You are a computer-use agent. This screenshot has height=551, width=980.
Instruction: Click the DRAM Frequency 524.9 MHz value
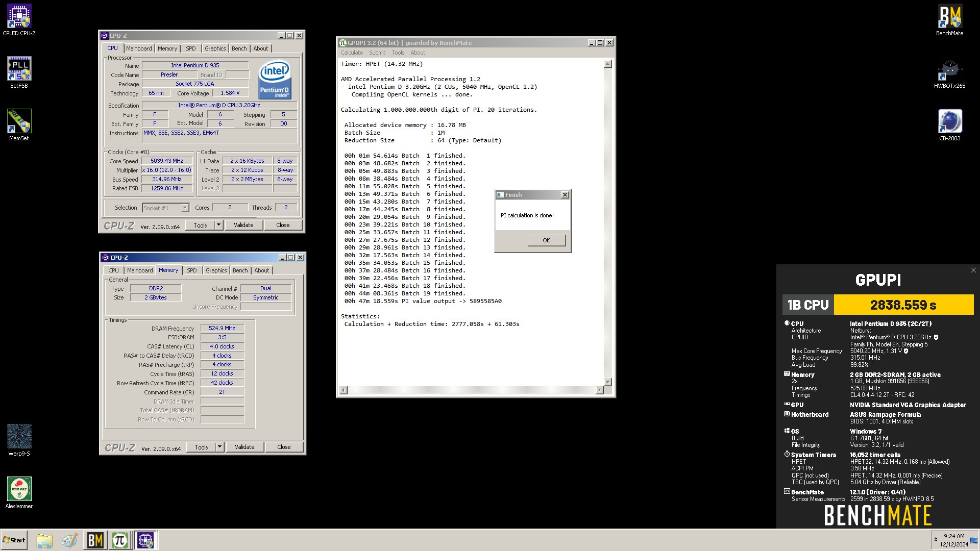(x=222, y=328)
